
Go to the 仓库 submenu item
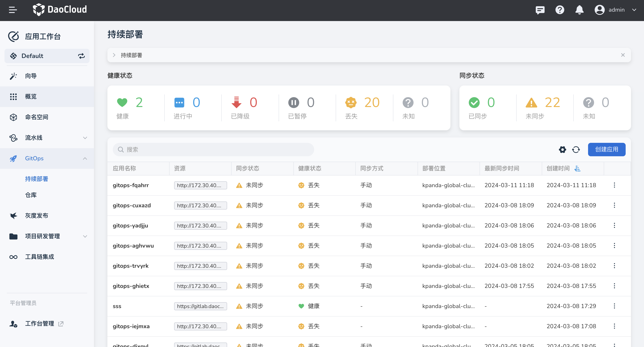click(31, 195)
